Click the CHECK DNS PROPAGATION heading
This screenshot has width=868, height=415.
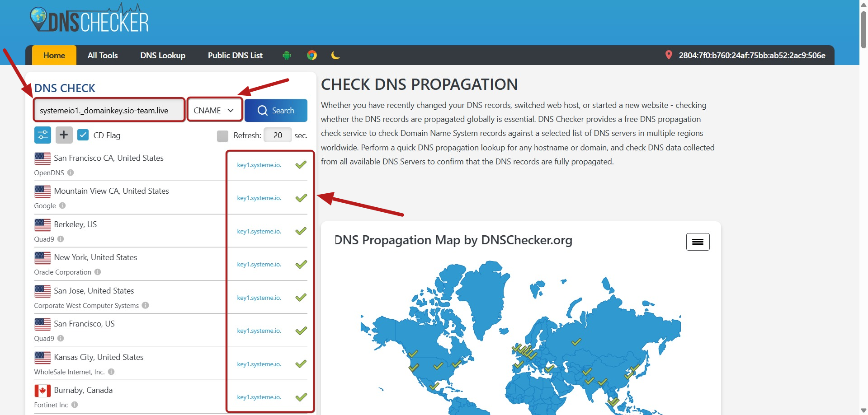[419, 84]
